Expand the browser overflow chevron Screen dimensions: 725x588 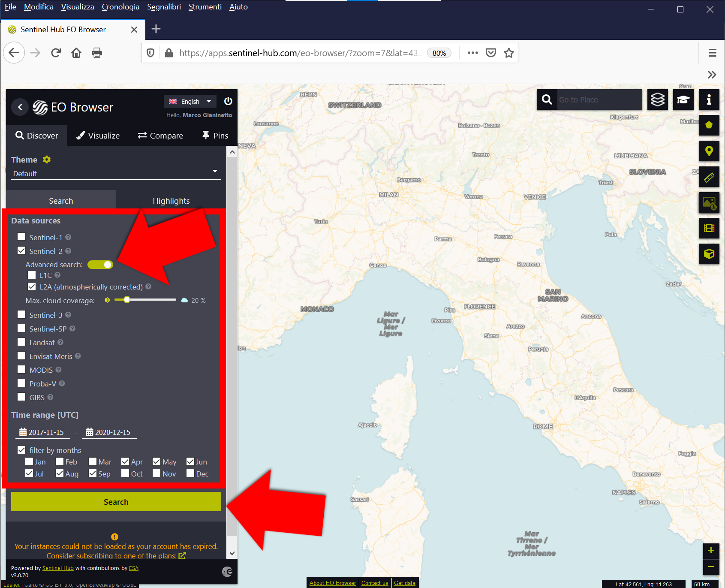click(x=712, y=75)
